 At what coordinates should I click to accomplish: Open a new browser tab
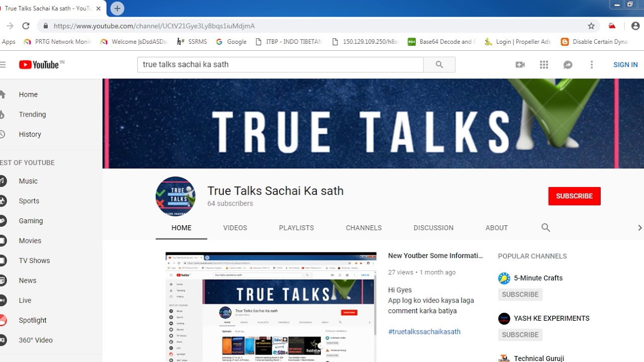(117, 9)
